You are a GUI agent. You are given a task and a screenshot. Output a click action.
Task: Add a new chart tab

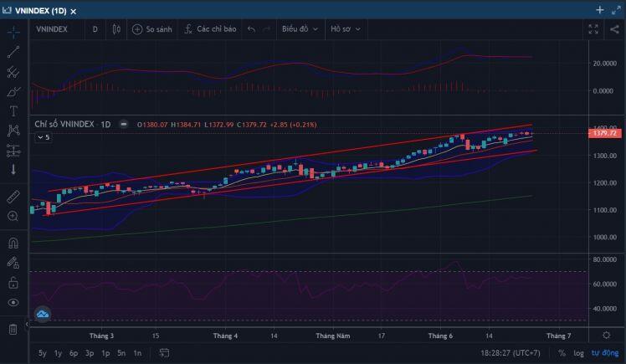600,10
